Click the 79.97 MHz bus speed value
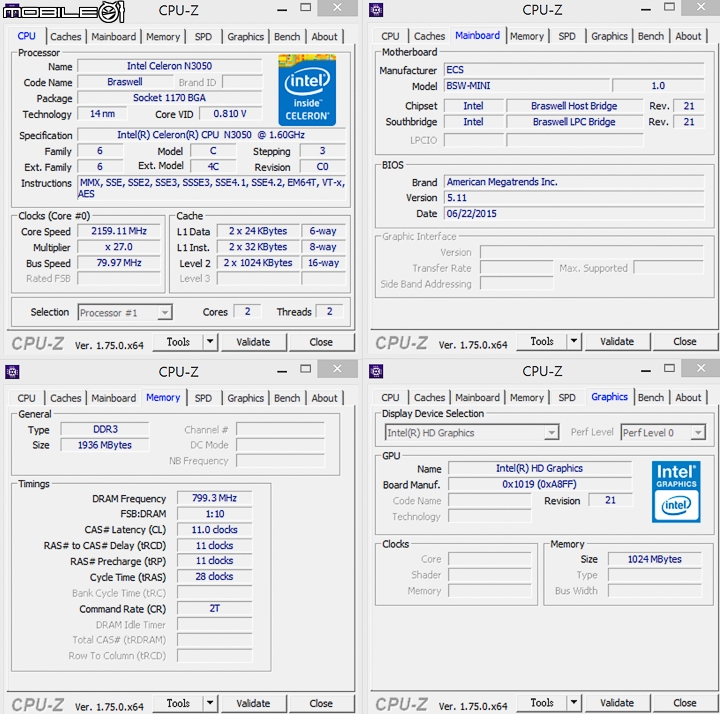The width and height of the screenshot is (720, 714). point(119,263)
